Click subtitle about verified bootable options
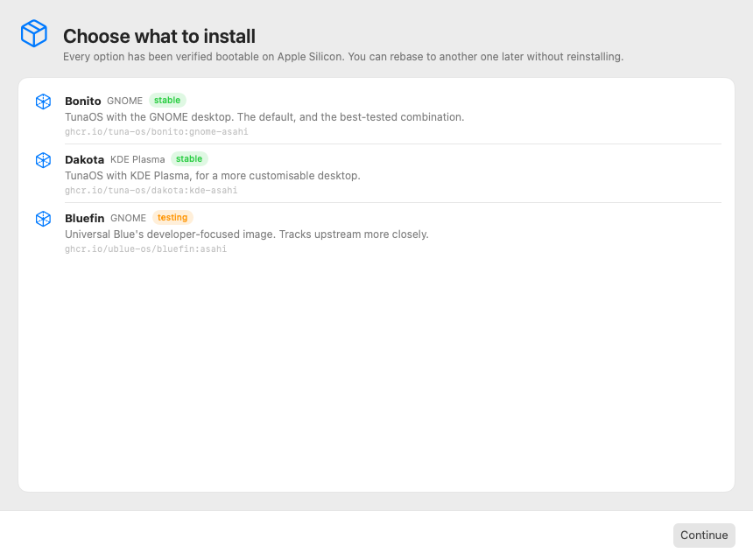Viewport: 753px width, 560px height. [343, 57]
